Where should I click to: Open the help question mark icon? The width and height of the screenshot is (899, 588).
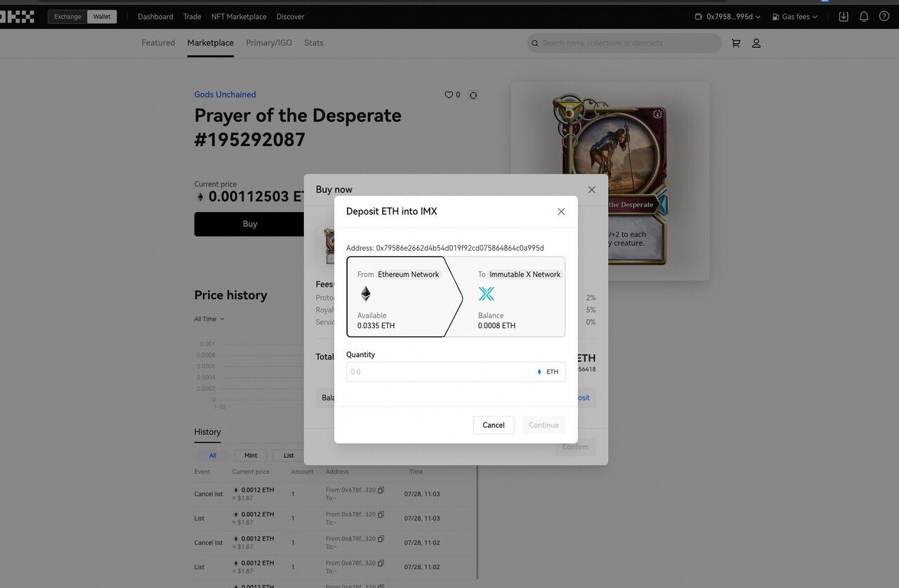click(884, 16)
